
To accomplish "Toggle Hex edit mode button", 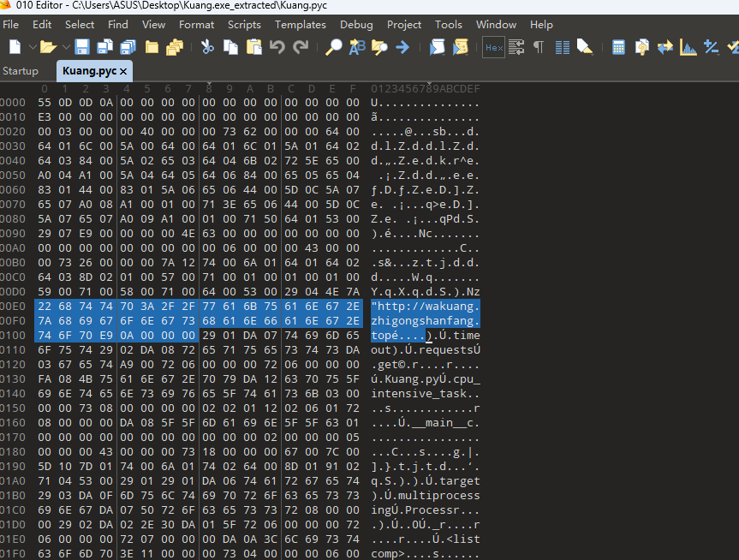I will pyautogui.click(x=493, y=47).
